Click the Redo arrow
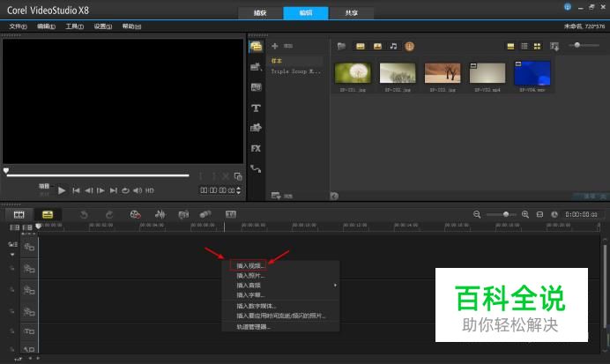 [109, 214]
